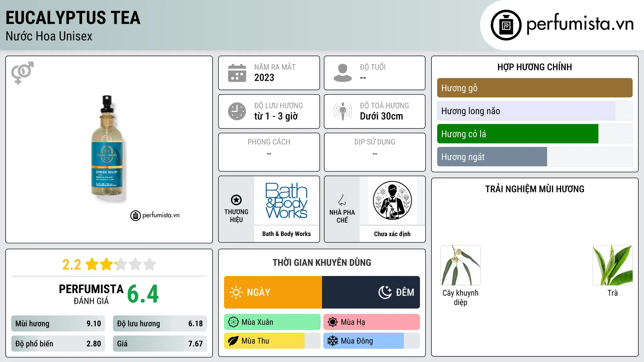
Task: Click the star badge icon above THƯƠNG HIỆU
Action: click(x=236, y=200)
